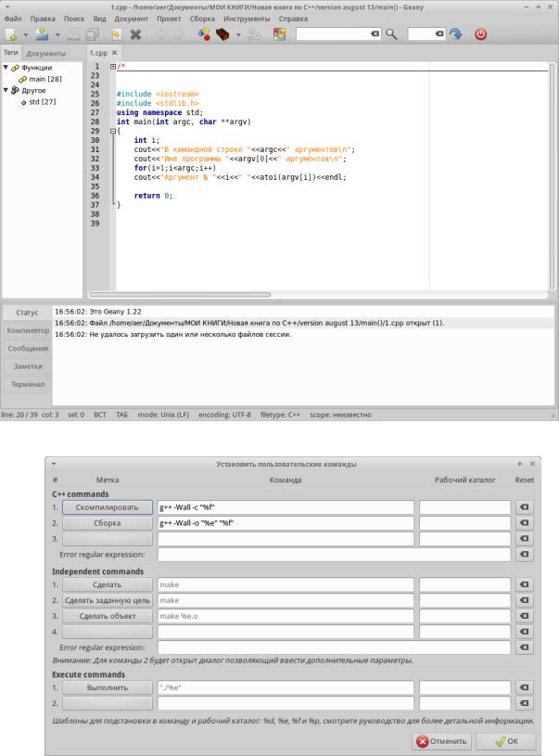Screen dimensions: 559x756
Task: Reset the Сделать объект command row
Action: click(525, 616)
